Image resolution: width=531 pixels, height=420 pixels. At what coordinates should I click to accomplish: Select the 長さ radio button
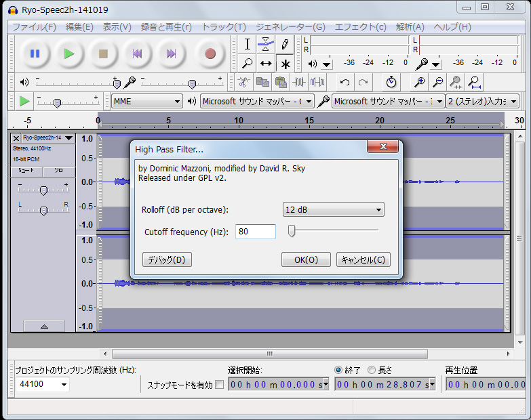pos(372,370)
